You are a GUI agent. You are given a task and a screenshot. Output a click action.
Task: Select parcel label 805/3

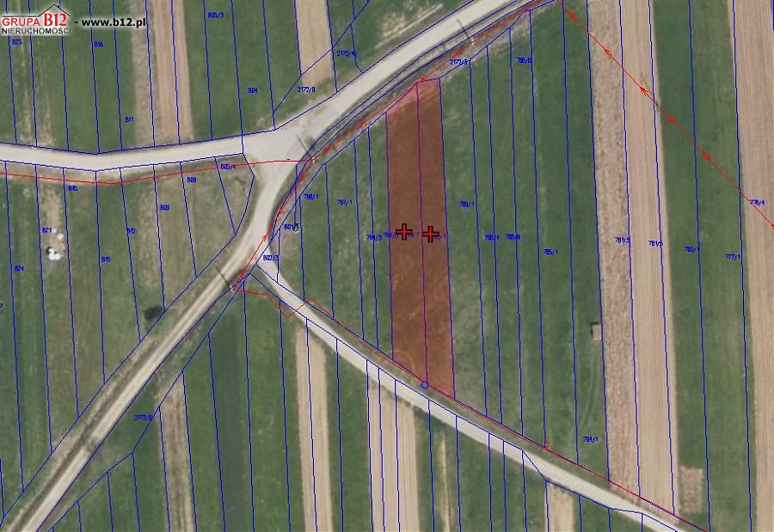pos(215,15)
